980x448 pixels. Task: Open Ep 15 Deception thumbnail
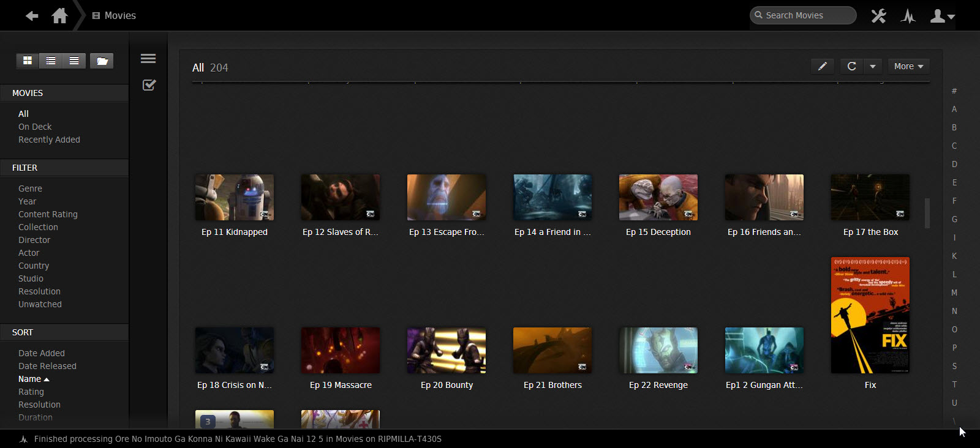point(658,197)
